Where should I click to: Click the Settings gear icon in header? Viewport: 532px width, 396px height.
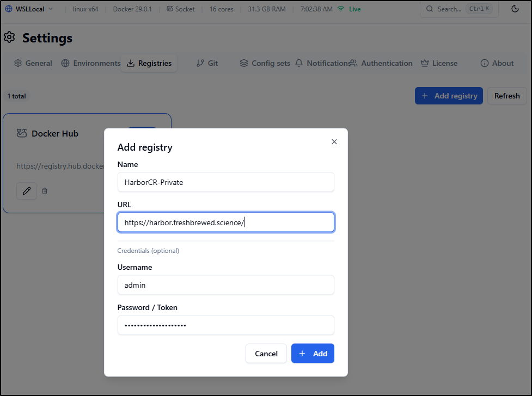[9, 38]
